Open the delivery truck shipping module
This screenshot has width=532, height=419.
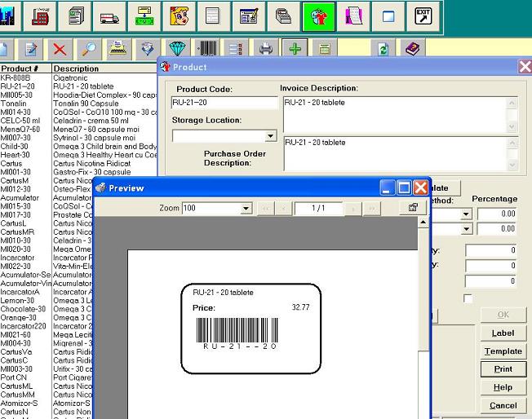tap(109, 16)
